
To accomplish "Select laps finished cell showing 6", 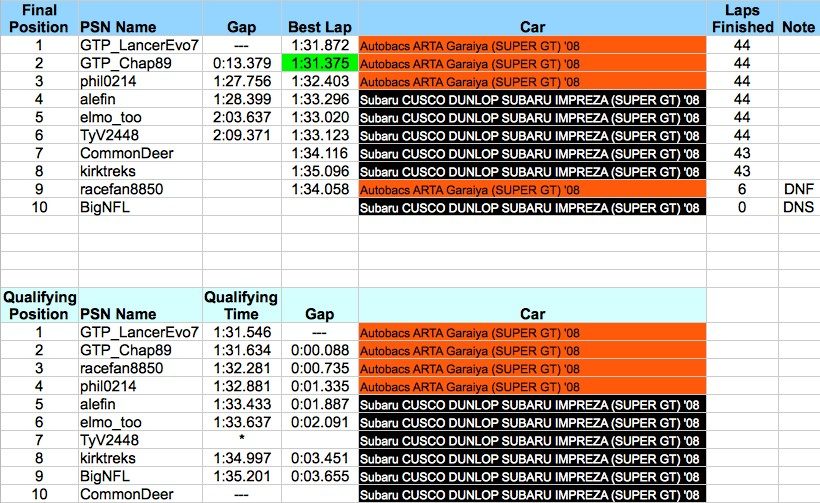I will 742,189.
